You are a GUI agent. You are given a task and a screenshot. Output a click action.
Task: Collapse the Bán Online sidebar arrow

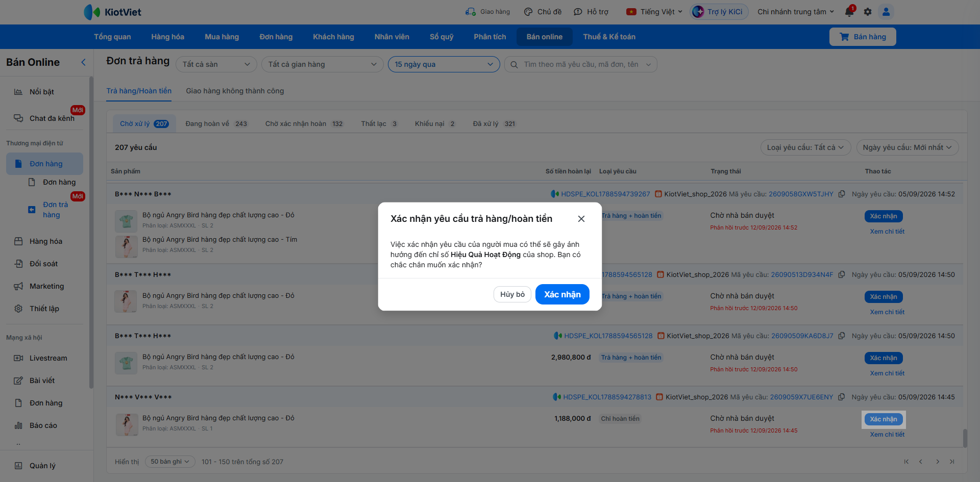tap(83, 62)
